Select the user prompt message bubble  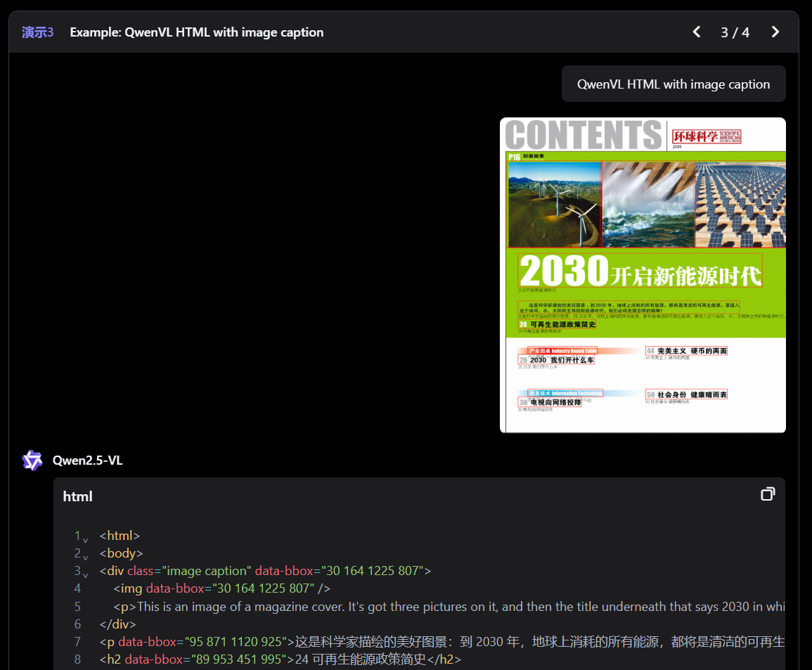673,84
